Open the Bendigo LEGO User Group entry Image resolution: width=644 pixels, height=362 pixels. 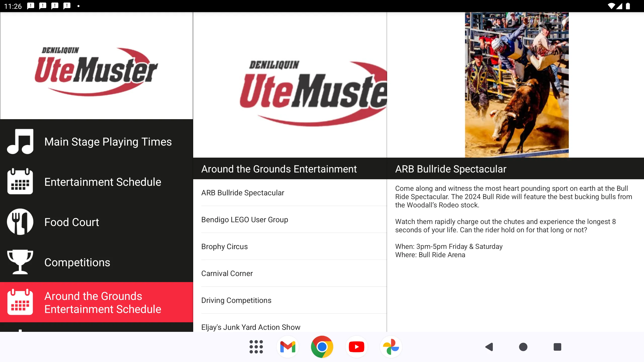[x=290, y=220]
